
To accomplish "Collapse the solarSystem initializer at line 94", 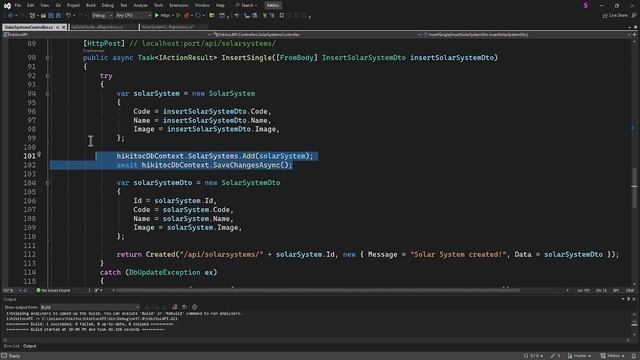I will coord(47,94).
